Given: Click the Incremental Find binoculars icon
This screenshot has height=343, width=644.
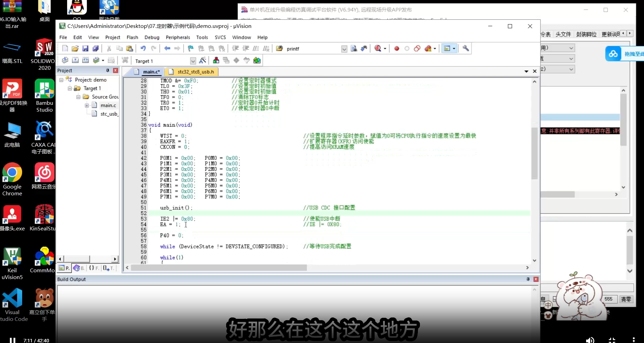Looking at the screenshot, I should (364, 49).
